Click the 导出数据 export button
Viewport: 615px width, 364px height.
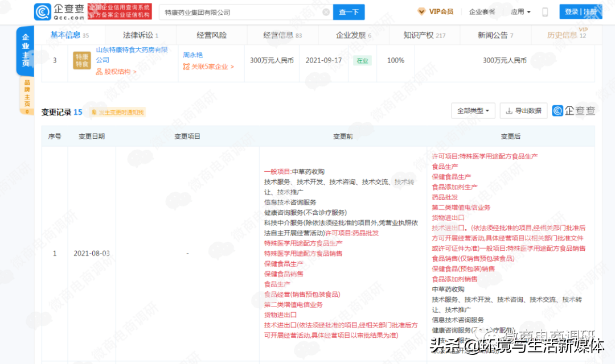[x=523, y=110]
